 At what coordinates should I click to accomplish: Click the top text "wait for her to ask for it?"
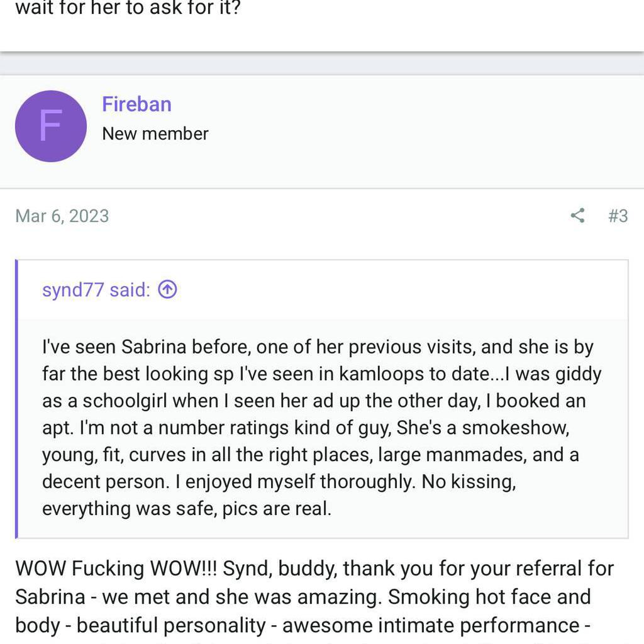(x=128, y=10)
